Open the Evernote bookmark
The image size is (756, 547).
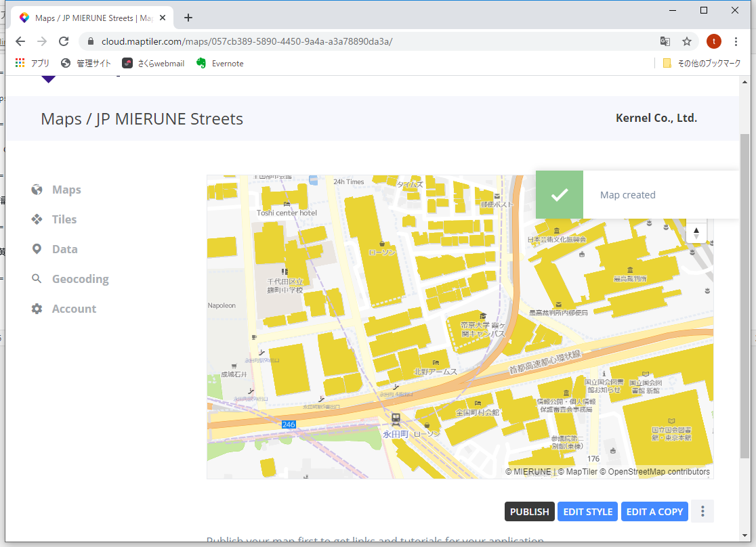219,64
